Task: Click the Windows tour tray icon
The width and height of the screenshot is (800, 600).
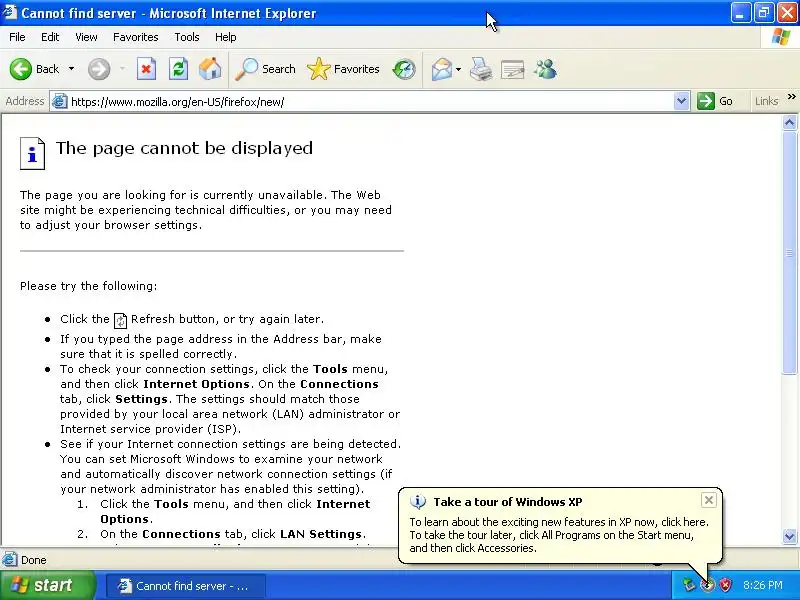Action: point(707,585)
